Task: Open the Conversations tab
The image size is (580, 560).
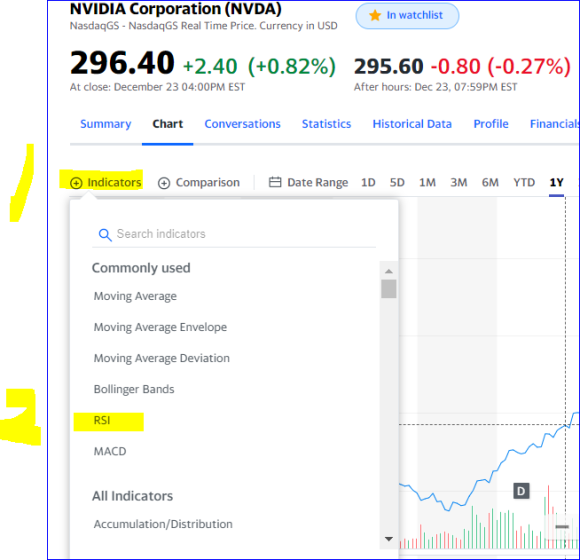Action: pyautogui.click(x=242, y=124)
